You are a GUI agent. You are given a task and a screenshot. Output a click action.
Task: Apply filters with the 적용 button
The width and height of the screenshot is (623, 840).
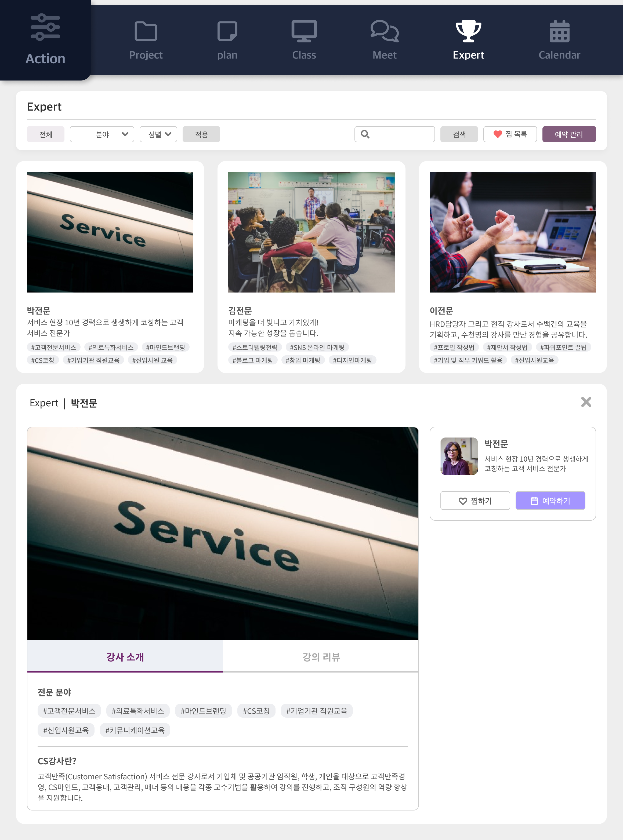pos(201,134)
